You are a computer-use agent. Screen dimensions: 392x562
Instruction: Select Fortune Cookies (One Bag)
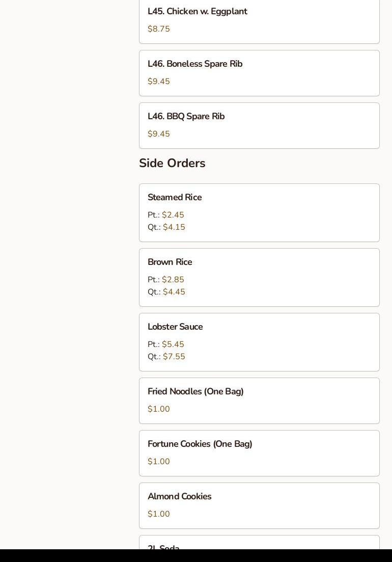click(200, 444)
